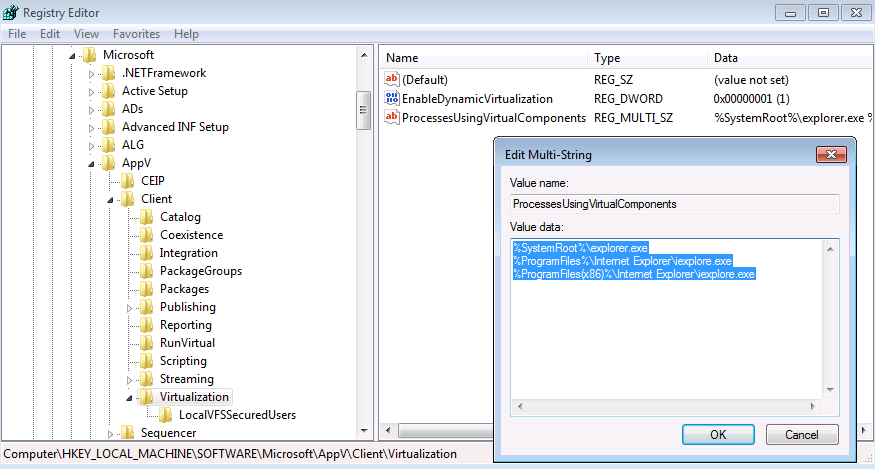The image size is (875, 469).
Task: Click the Sequencer folder icon
Action: coord(127,433)
